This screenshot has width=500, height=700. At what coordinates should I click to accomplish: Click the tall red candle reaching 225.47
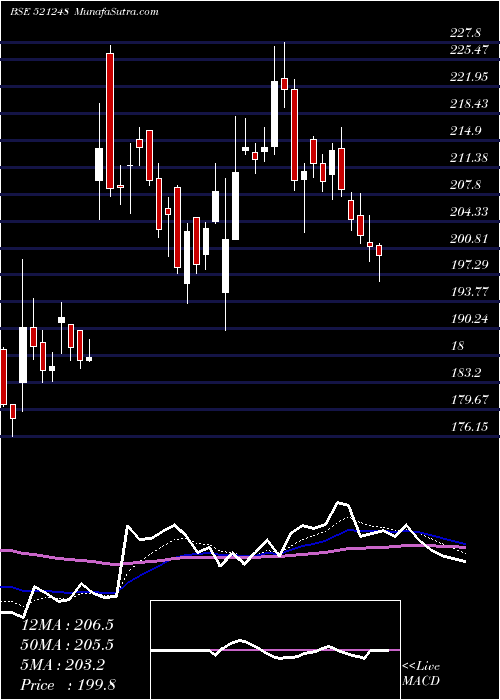click(110, 121)
